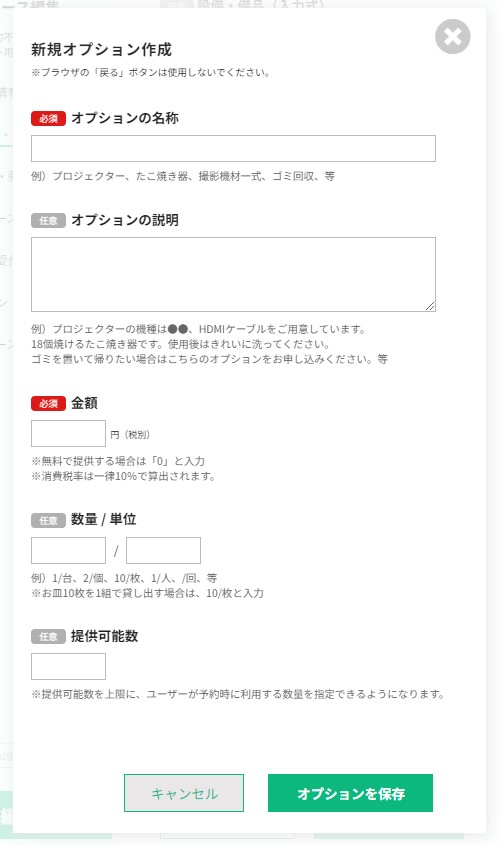Click the オプションの説明 label text

[125, 220]
